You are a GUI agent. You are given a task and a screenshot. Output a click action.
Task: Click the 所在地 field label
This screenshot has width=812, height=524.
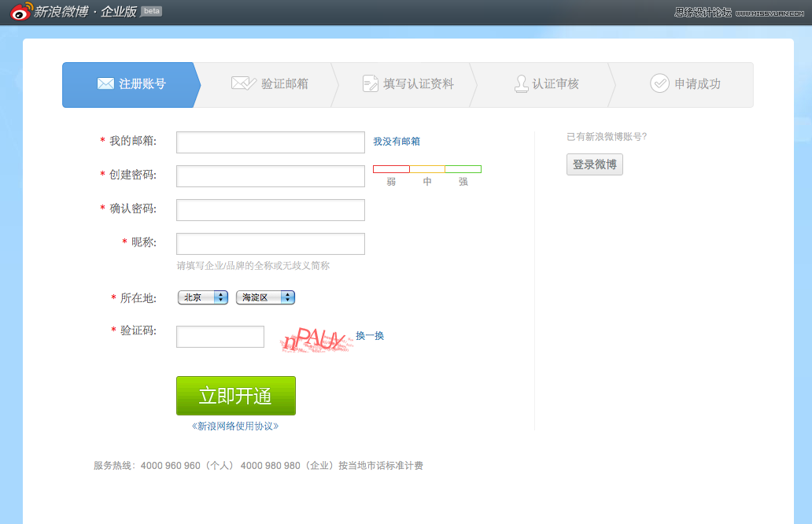[138, 297]
